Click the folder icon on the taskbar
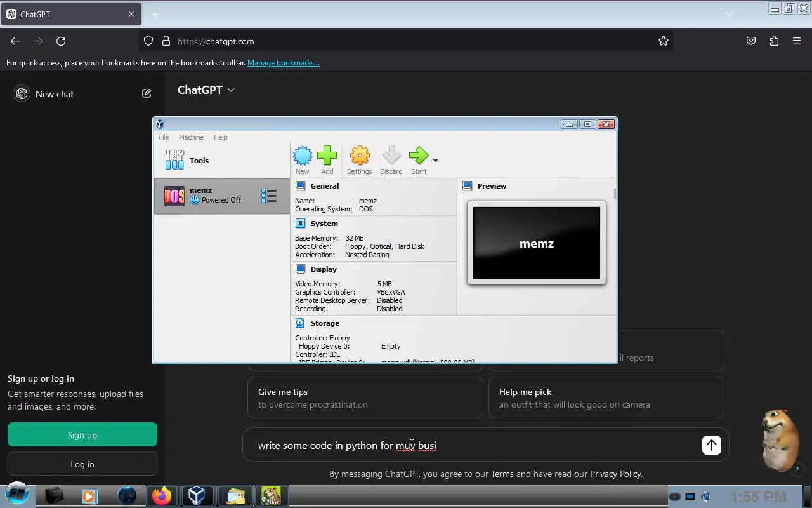The height and width of the screenshot is (508, 812). [x=235, y=496]
